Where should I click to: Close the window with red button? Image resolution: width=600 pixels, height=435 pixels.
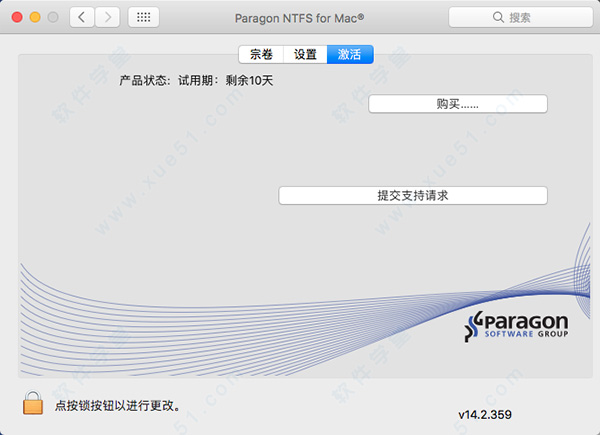point(17,17)
